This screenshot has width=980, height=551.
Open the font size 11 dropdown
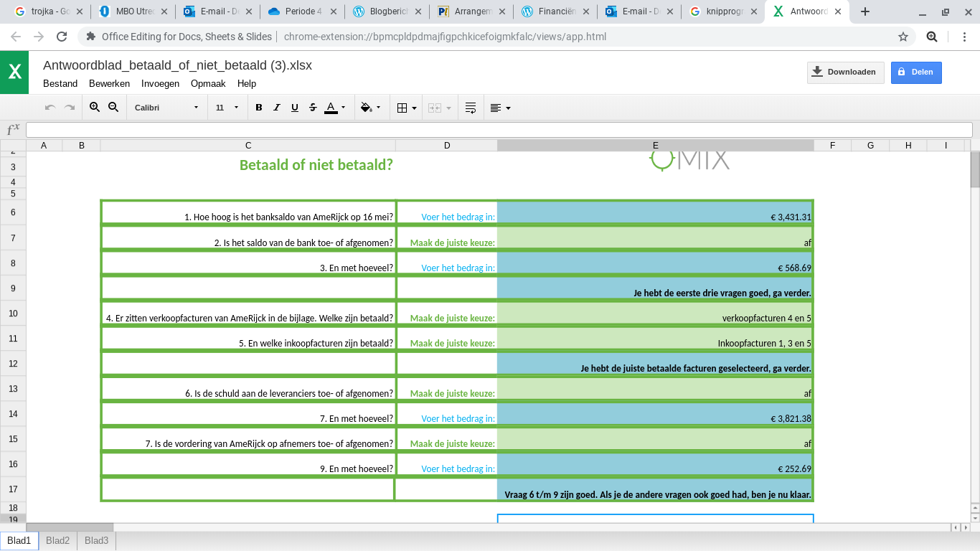pyautogui.click(x=227, y=108)
